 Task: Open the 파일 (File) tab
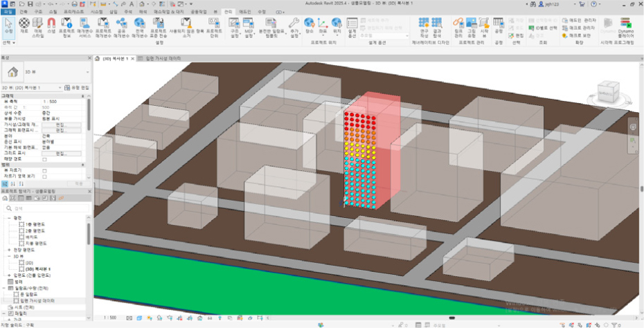pyautogui.click(x=7, y=12)
